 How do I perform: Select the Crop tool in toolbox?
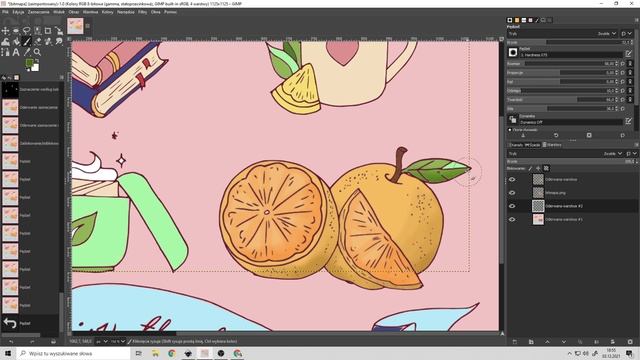click(x=48, y=31)
